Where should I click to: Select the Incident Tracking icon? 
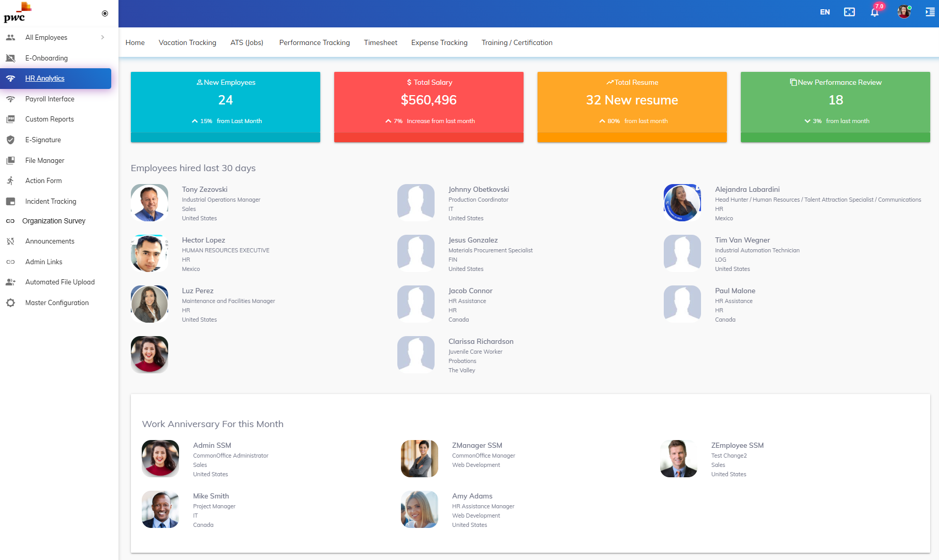pyautogui.click(x=11, y=201)
